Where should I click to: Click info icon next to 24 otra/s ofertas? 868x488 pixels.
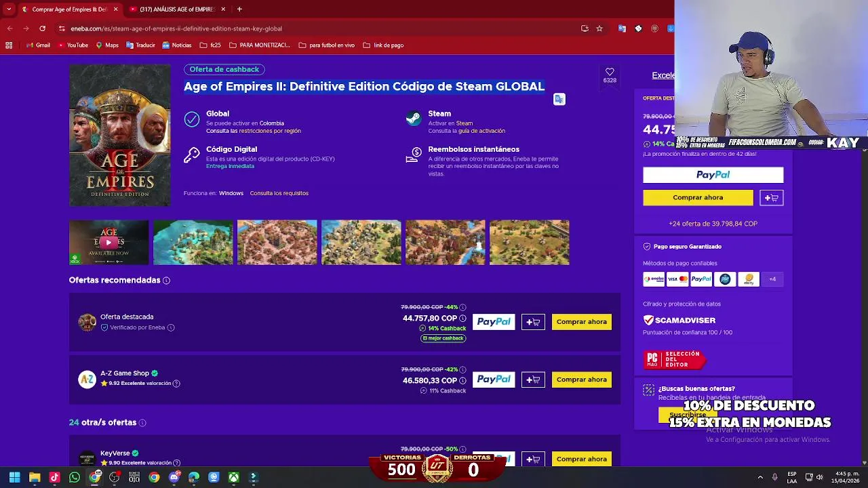[x=142, y=423]
